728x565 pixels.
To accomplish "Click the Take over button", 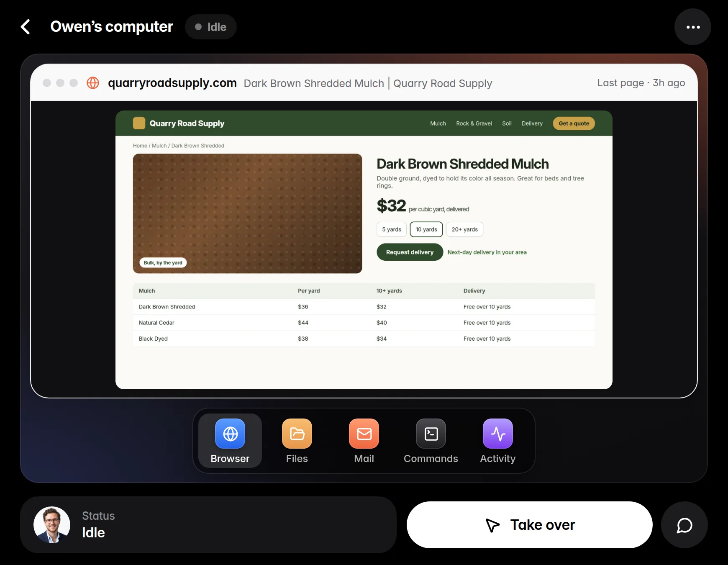I will click(x=530, y=525).
